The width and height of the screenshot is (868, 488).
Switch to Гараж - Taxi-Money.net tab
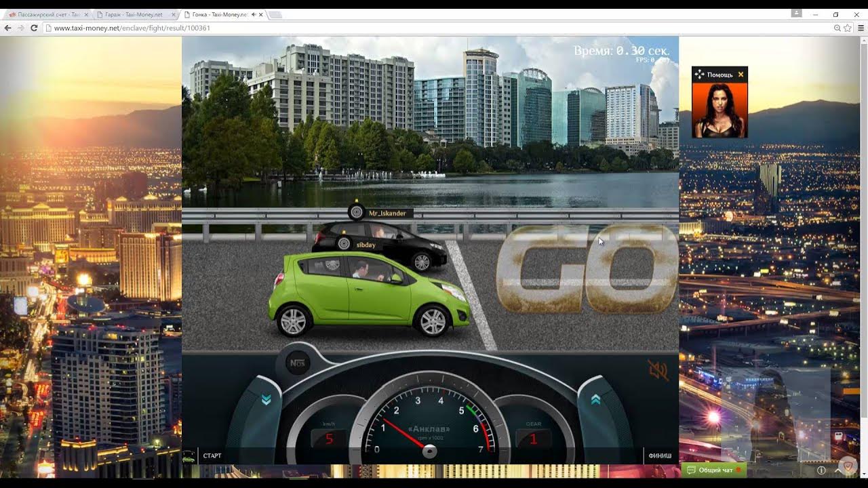[134, 14]
